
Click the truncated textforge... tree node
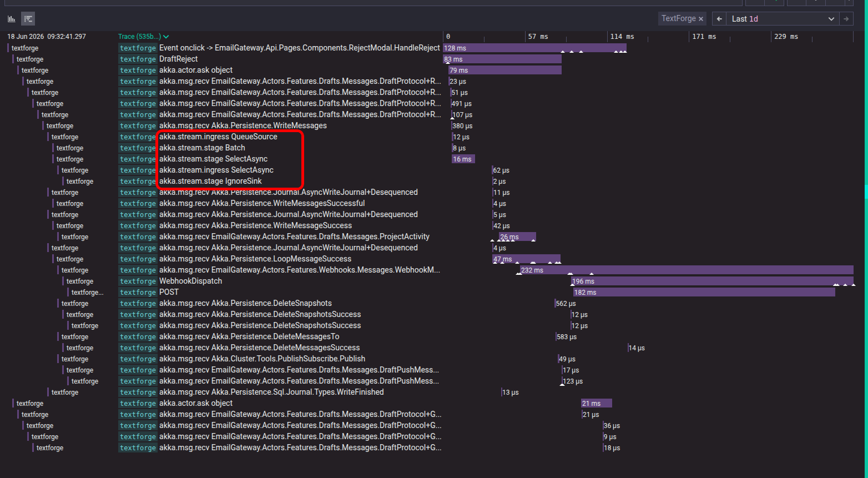pyautogui.click(x=87, y=293)
